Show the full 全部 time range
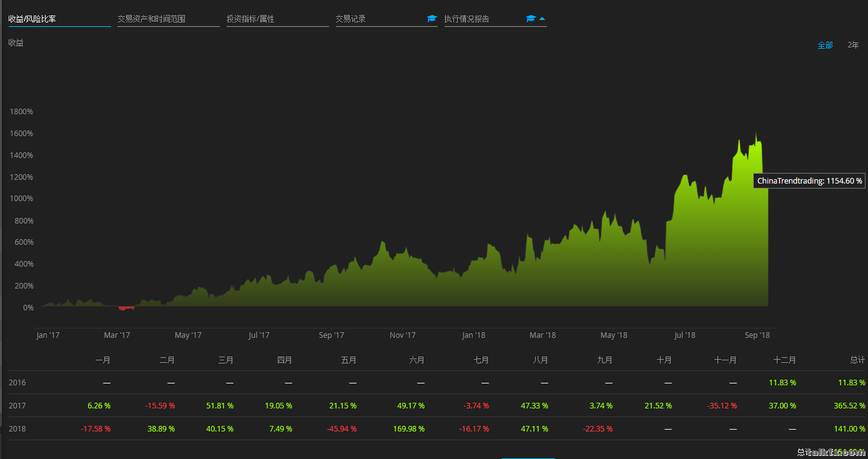 coord(826,45)
